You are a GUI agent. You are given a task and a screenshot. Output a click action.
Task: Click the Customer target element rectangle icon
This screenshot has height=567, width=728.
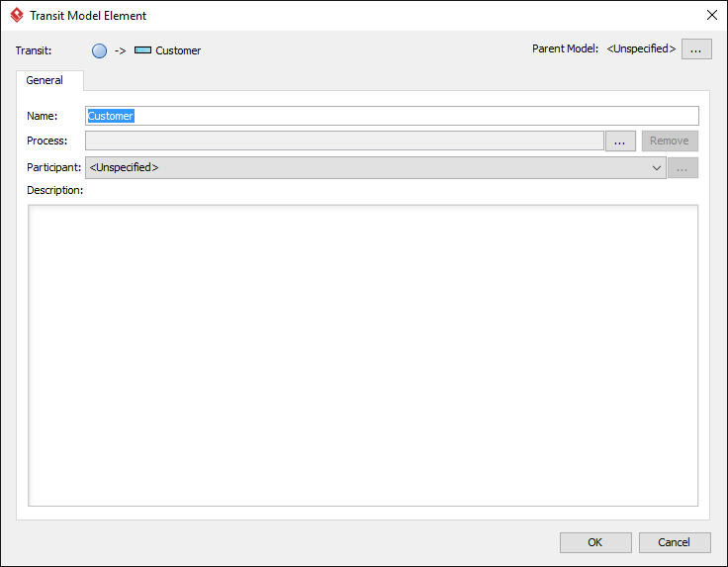click(142, 50)
